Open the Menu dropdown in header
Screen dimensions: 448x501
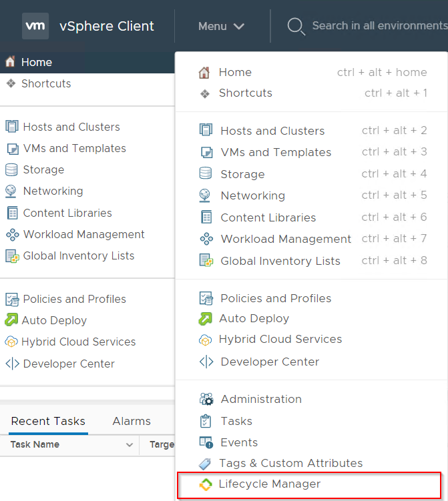(221, 26)
